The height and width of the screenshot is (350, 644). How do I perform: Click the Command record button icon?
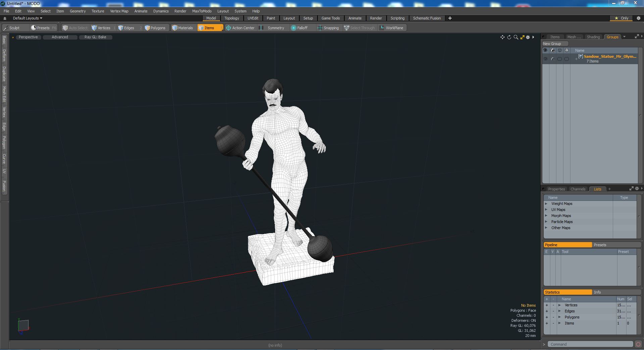(x=638, y=344)
